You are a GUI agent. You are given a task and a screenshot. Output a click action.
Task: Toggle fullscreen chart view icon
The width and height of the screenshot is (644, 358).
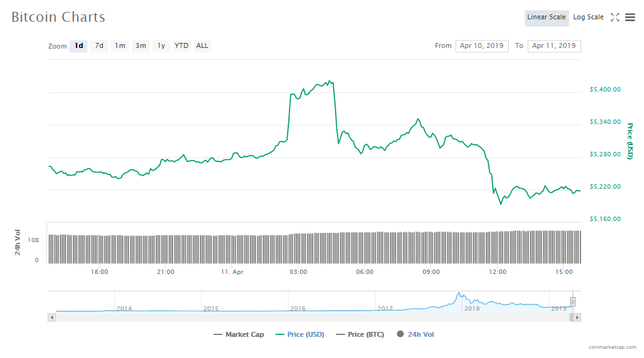coord(615,17)
